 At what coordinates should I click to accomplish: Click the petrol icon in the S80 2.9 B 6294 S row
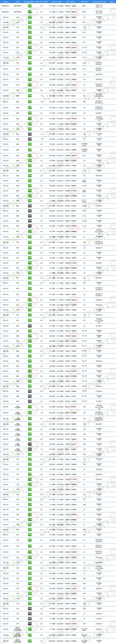click(x=30, y=386)
